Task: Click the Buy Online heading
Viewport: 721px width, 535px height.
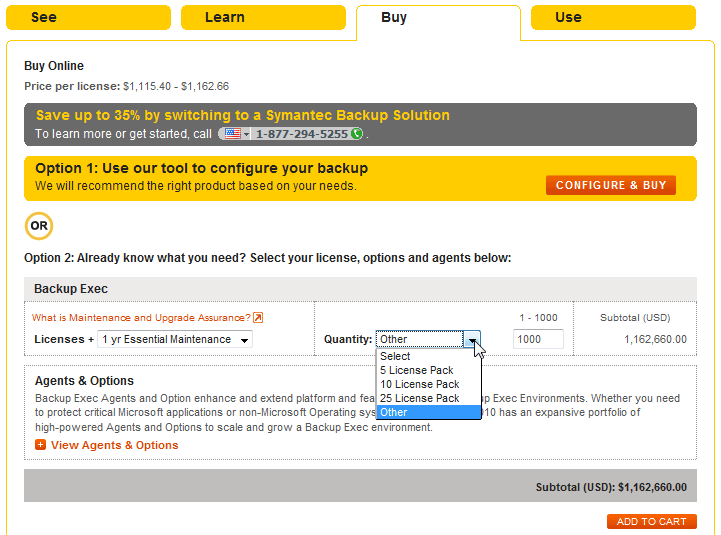Action: point(54,66)
